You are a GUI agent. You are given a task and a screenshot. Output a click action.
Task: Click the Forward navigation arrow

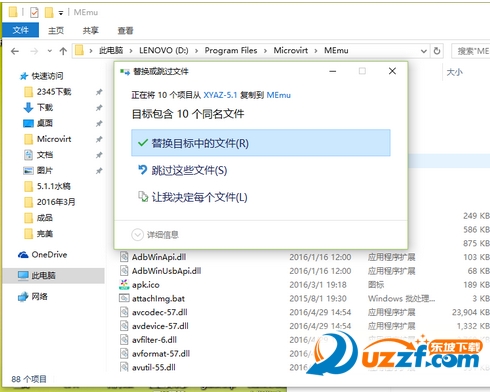coord(34,51)
